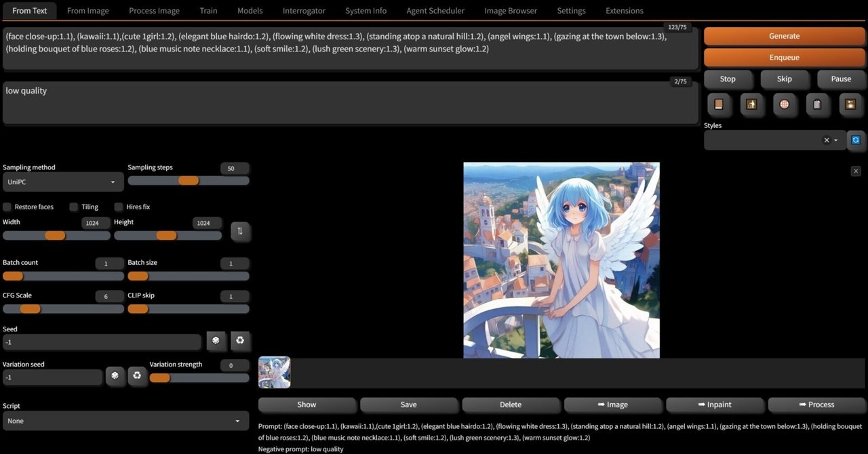868x454 pixels.
Task: Click the Generate button
Action: click(x=784, y=35)
